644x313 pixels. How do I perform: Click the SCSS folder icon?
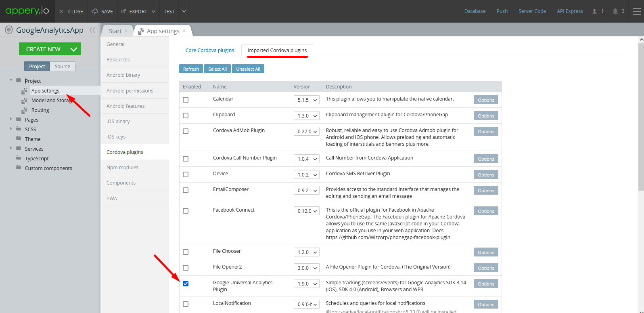(x=19, y=129)
